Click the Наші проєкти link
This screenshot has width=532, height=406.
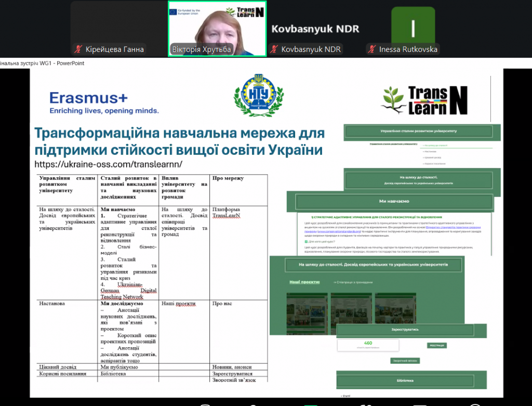pyautogui.click(x=301, y=282)
